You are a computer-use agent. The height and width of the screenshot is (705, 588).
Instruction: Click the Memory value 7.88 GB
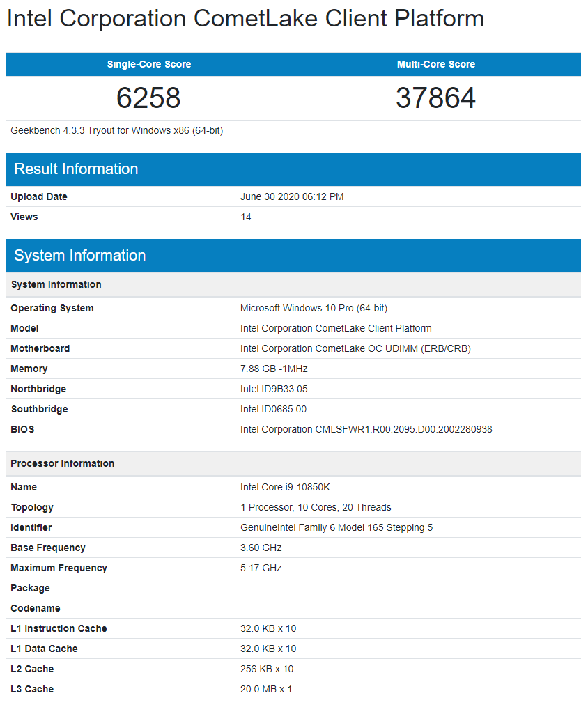point(274,369)
